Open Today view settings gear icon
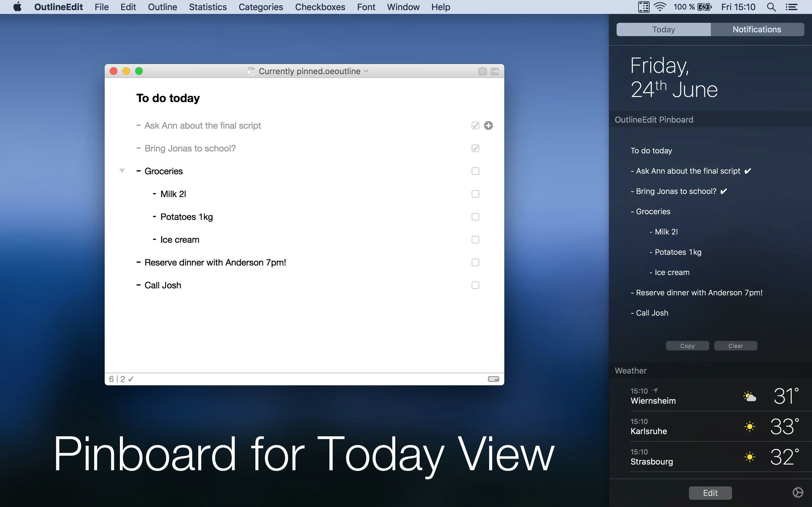Screen dimensions: 812x507 tap(798, 492)
